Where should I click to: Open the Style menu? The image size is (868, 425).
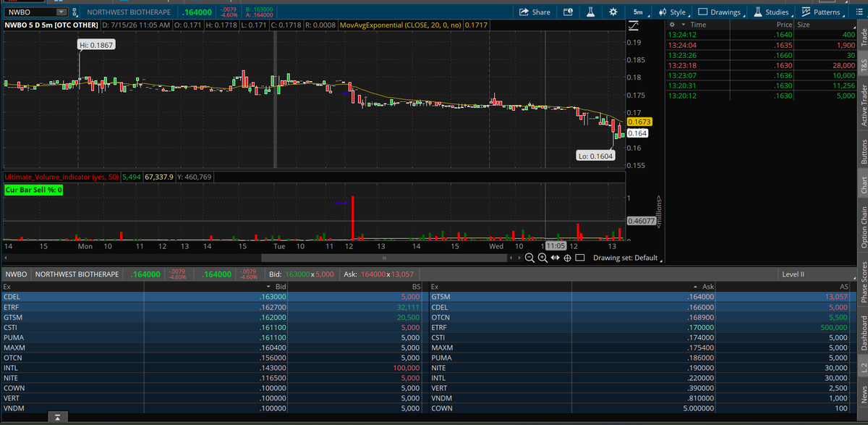[x=673, y=12]
